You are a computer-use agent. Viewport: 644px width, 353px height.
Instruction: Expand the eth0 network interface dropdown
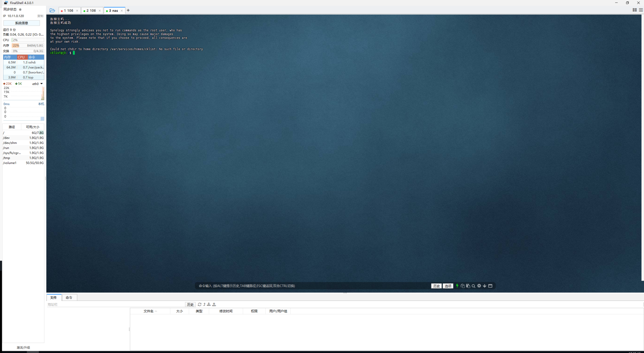42,84
